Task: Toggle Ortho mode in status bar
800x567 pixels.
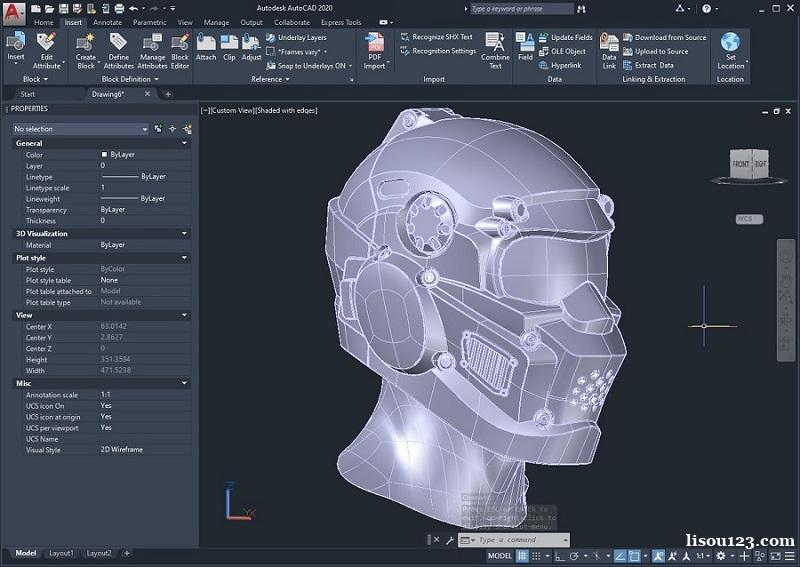Action: [560, 556]
